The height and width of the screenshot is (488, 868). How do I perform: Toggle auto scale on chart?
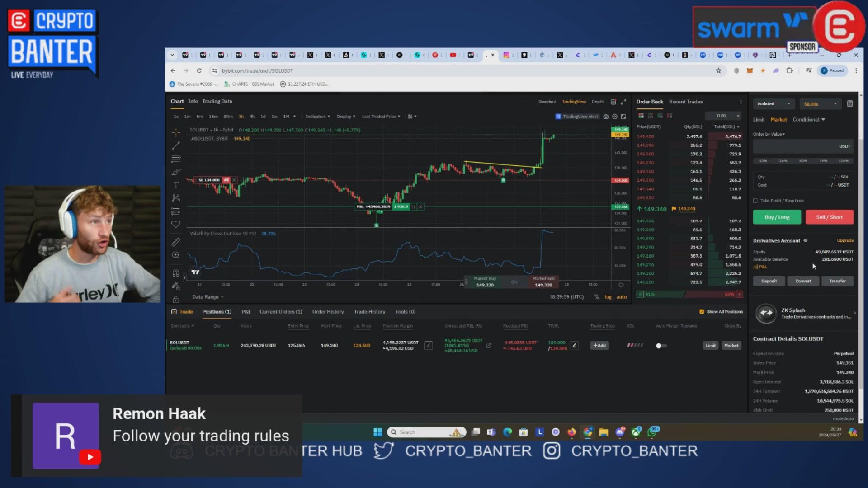point(622,297)
